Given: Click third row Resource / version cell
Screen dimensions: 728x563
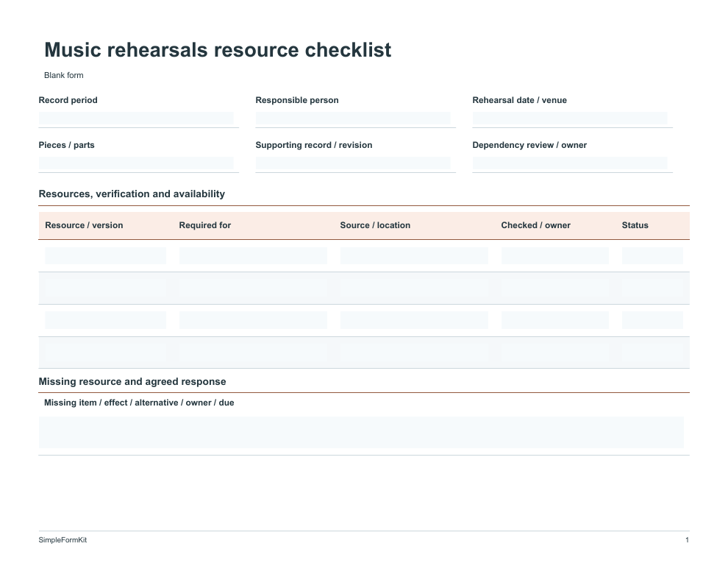Looking at the screenshot, I should pyautogui.click(x=105, y=320).
